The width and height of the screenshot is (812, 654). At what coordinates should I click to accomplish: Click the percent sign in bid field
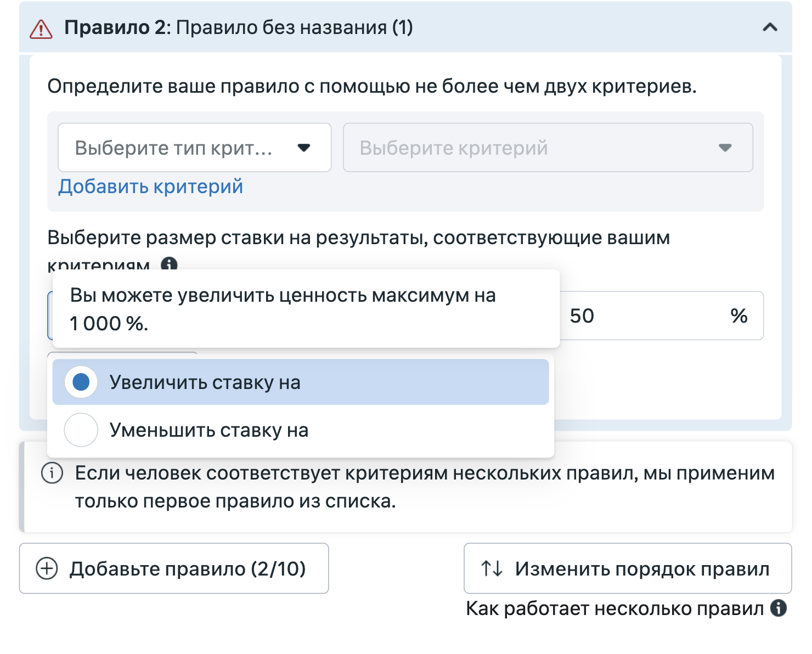point(739,315)
